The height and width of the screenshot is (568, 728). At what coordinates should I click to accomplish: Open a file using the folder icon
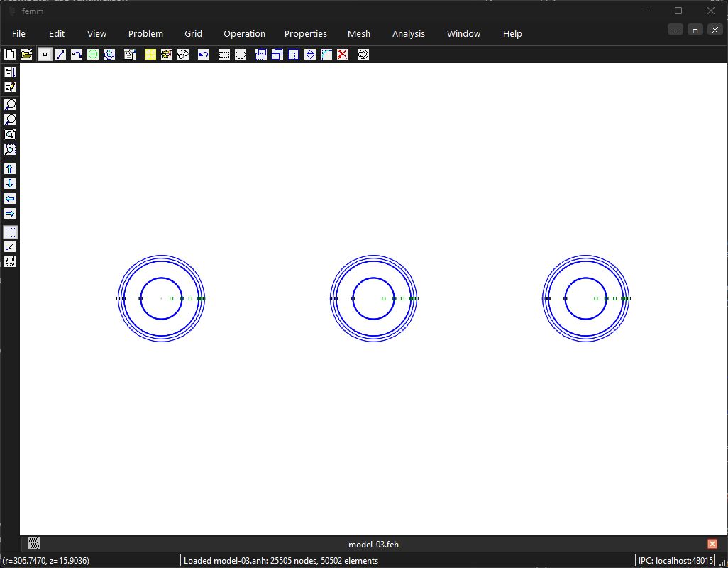point(26,55)
